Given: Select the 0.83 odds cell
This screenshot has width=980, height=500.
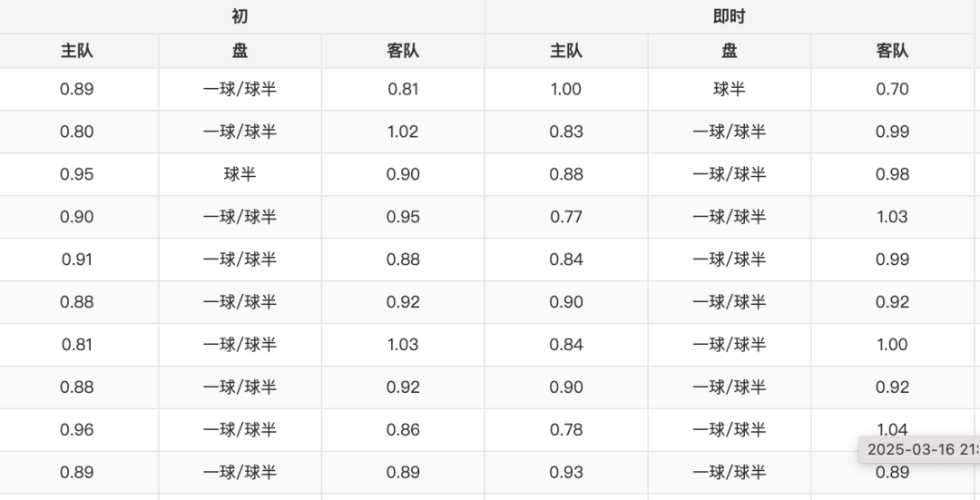Looking at the screenshot, I should tap(566, 132).
